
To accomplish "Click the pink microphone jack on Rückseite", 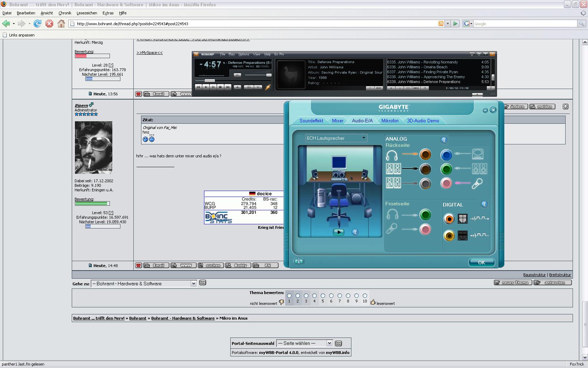I will (x=446, y=183).
